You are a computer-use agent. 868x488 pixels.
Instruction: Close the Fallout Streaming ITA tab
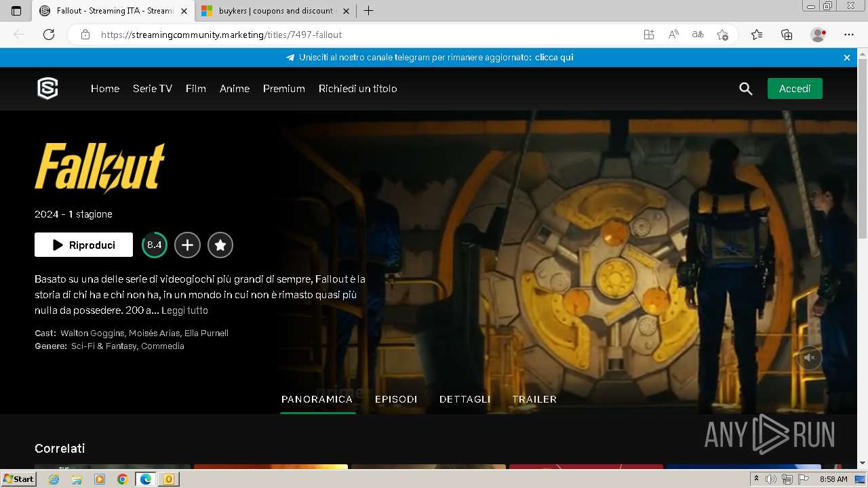click(184, 11)
